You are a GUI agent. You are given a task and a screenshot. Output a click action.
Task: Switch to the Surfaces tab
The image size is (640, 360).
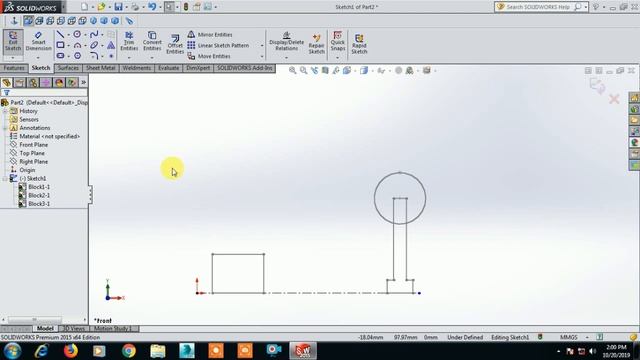(68, 68)
